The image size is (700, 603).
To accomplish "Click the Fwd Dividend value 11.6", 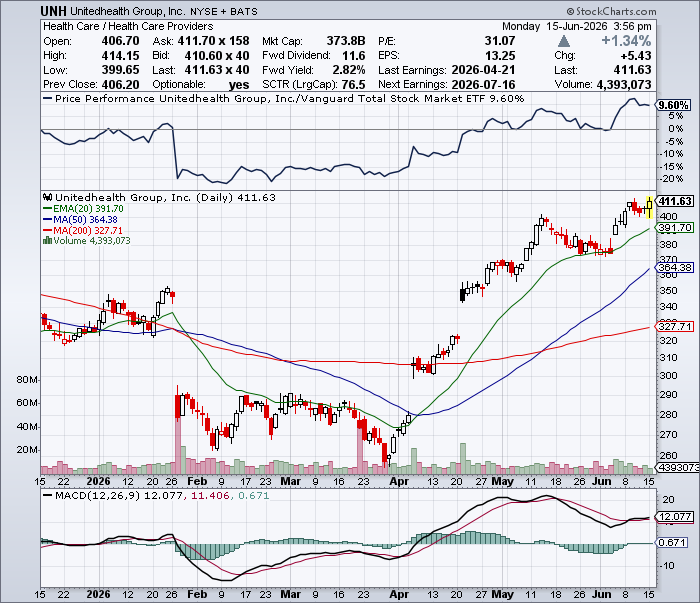I will coord(354,56).
